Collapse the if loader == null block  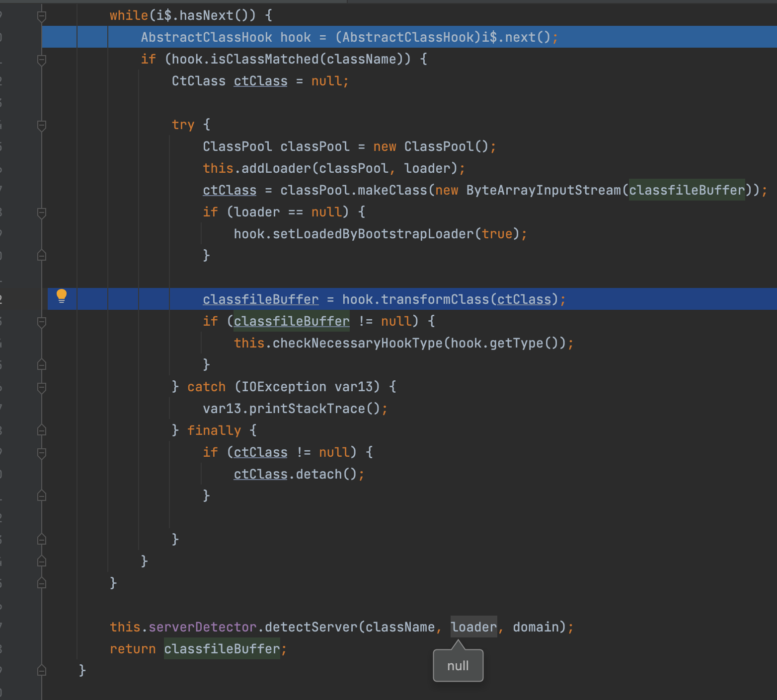(x=42, y=213)
